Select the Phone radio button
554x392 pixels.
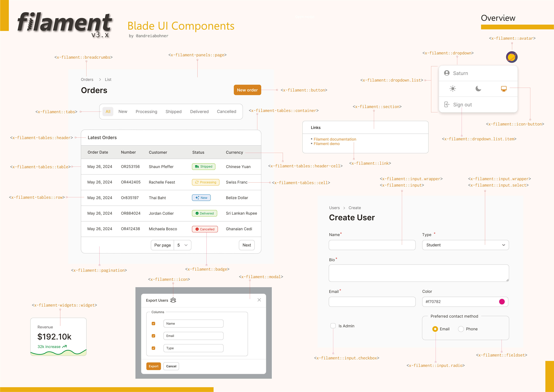[461, 329]
